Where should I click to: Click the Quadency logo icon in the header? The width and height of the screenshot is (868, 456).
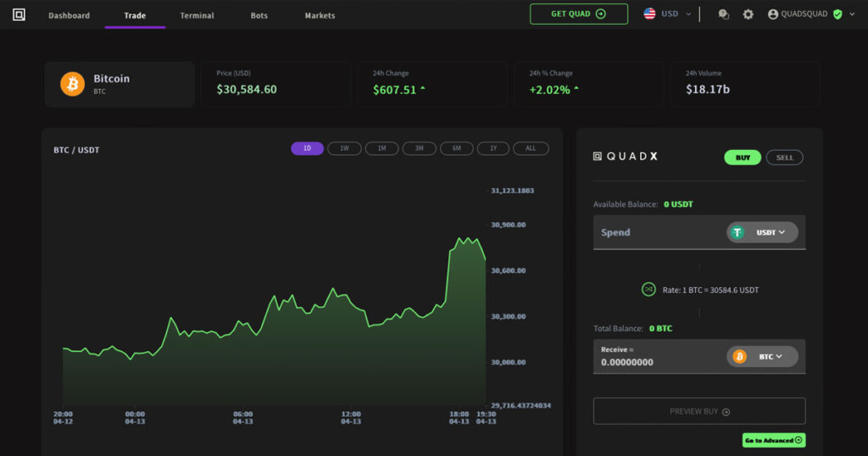click(x=19, y=15)
